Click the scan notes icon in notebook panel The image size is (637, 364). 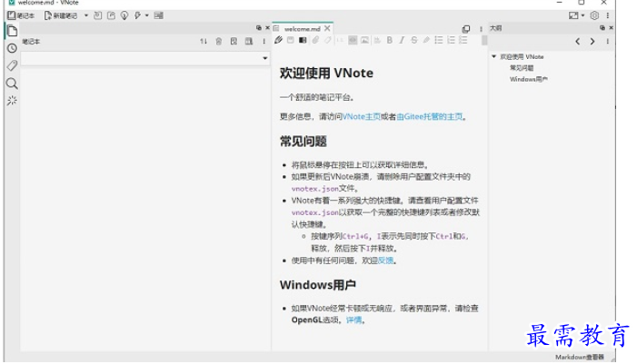(234, 42)
